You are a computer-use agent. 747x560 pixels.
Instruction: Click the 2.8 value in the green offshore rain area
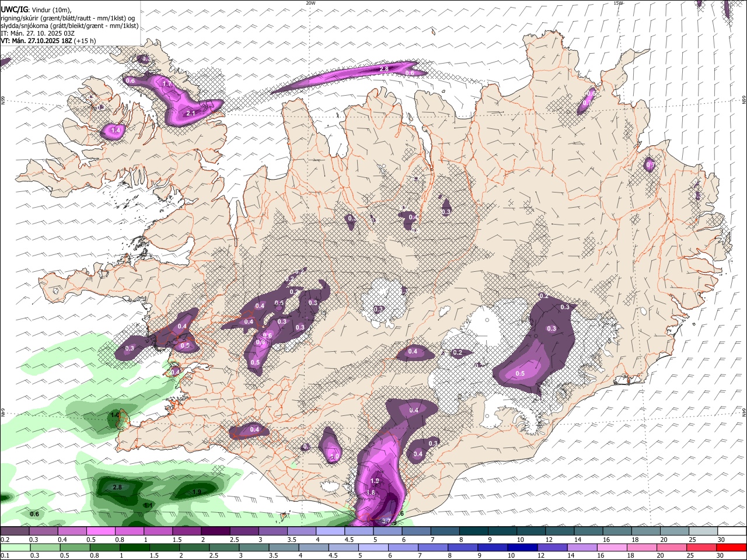(x=117, y=487)
